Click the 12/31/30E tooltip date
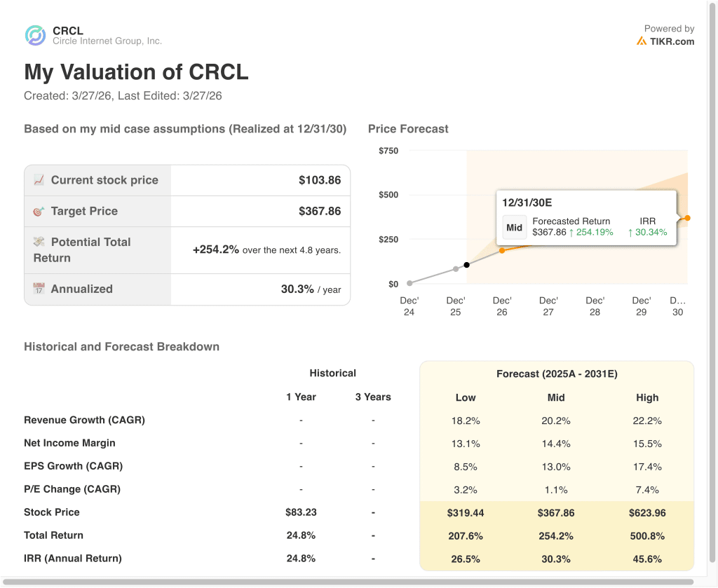Screen dimensions: 718x588 [x=527, y=203]
